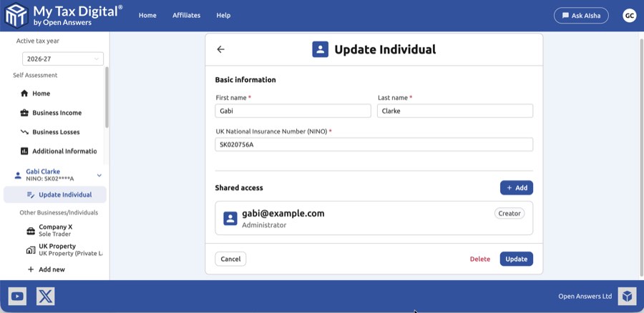Click the Update button
The width and height of the screenshot is (644, 313).
[516, 259]
